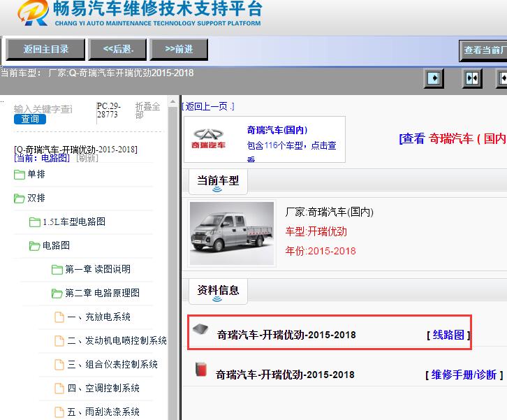The height and width of the screenshot is (420, 507).
Task: Click the PC.29-28773 text
Action: tap(108, 110)
